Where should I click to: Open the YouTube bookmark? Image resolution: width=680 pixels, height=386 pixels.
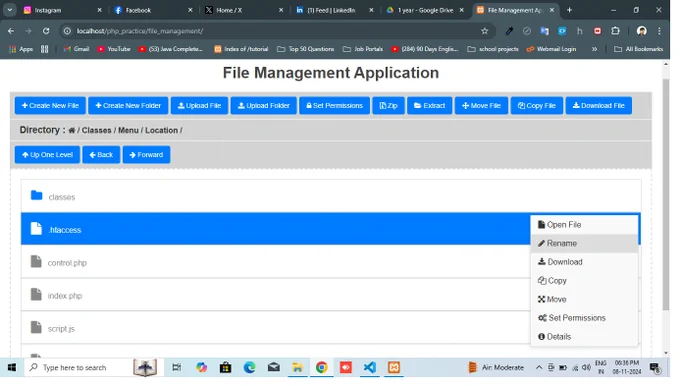pos(114,49)
